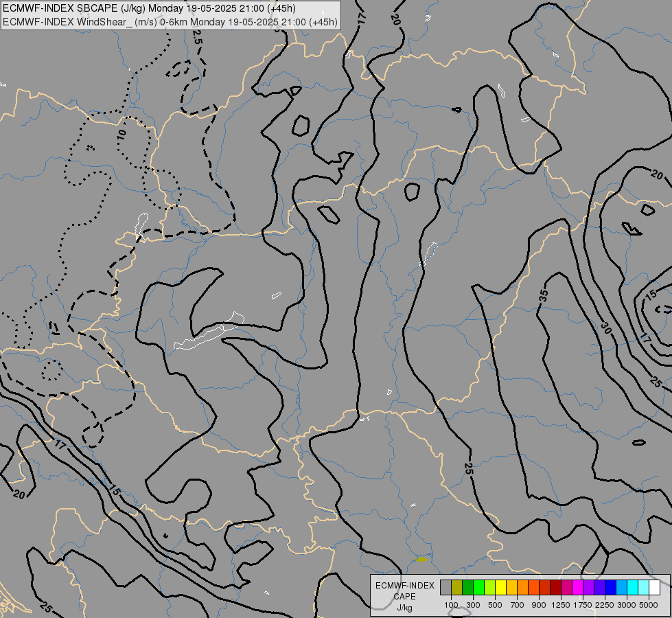Select the '3000' legend scale value
672x618 pixels.
627,605
